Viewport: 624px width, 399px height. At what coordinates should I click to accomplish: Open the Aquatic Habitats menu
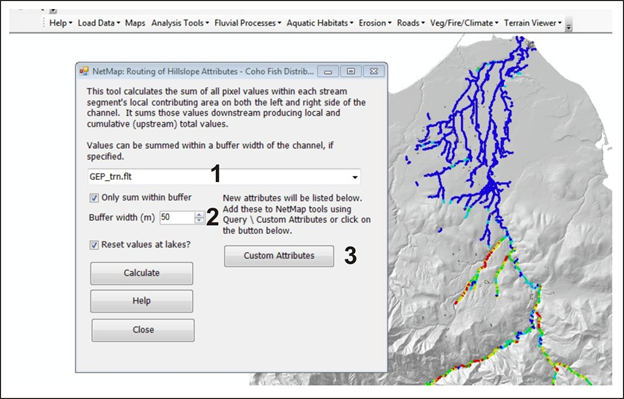coord(320,23)
